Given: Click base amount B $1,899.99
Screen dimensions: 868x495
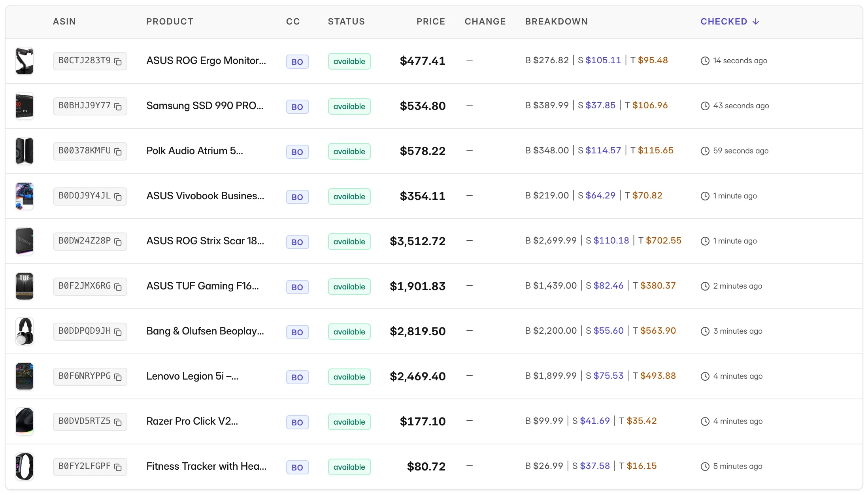Looking at the screenshot, I should point(551,376).
